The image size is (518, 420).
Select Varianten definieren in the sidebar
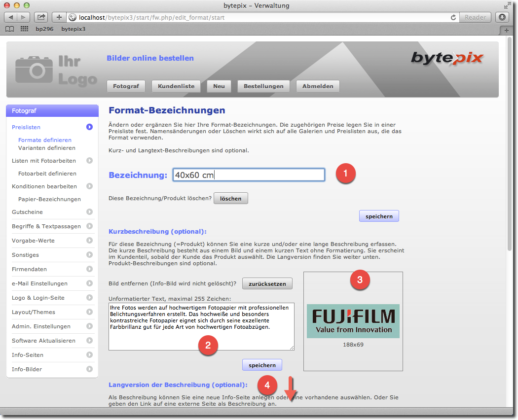point(47,148)
